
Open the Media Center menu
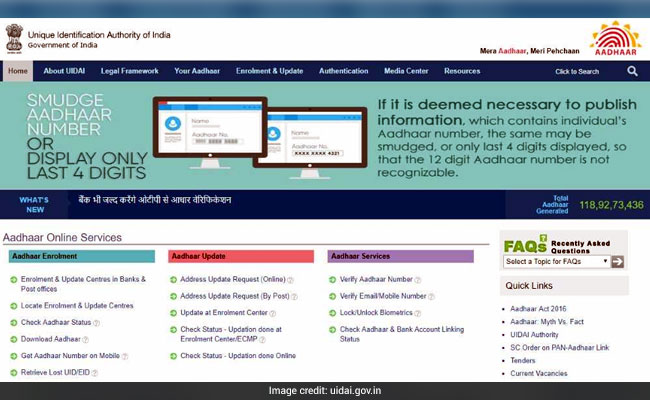point(406,71)
